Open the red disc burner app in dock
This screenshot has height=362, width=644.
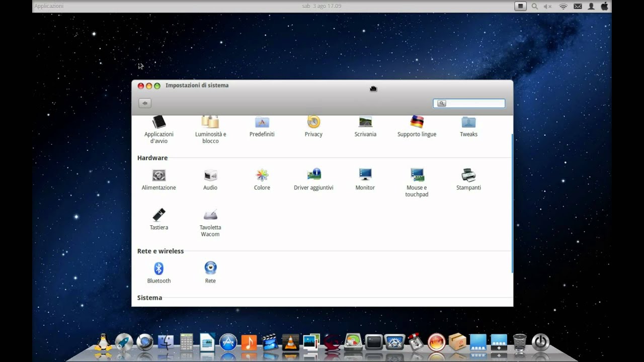pyautogui.click(x=436, y=342)
